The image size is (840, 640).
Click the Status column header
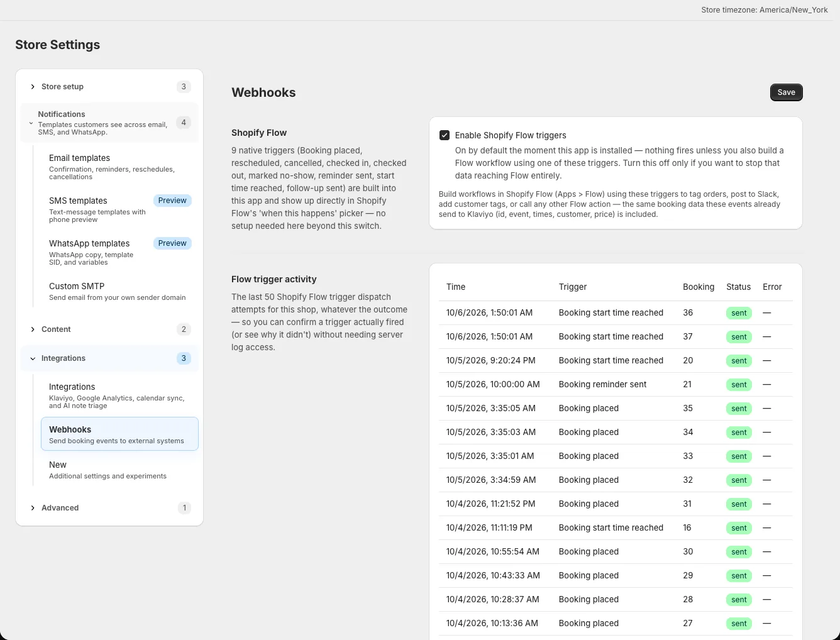pyautogui.click(x=738, y=287)
